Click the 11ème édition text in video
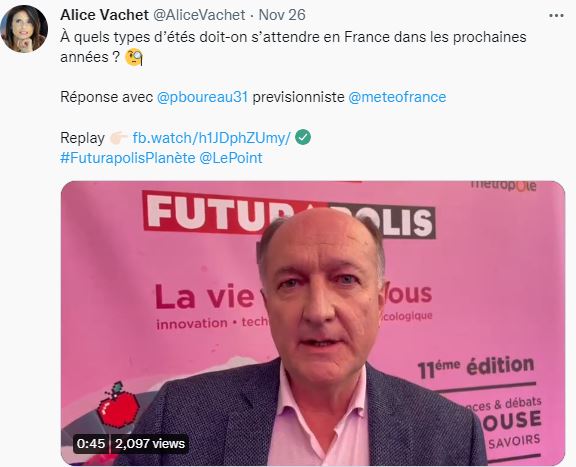This screenshot has width=576, height=467. tap(476, 367)
